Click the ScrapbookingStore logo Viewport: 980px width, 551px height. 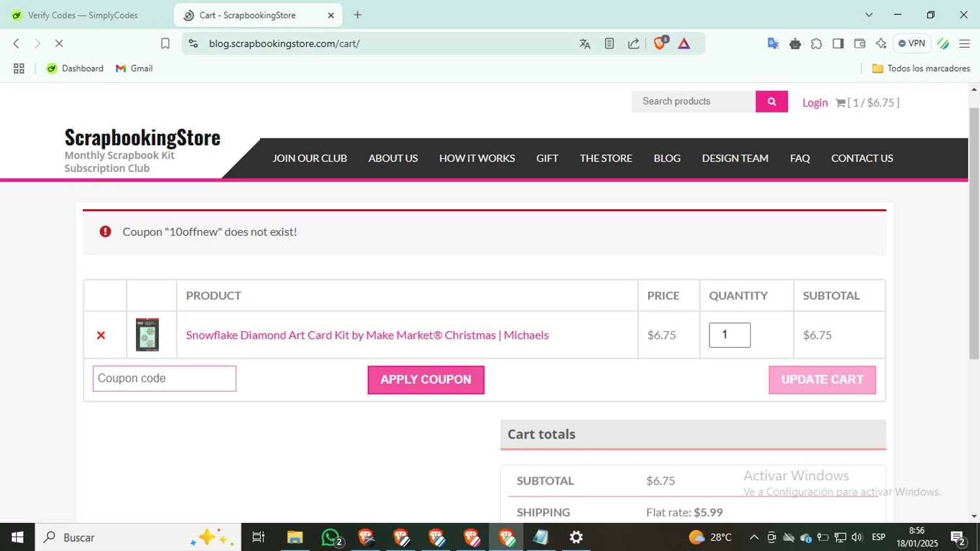(142, 138)
